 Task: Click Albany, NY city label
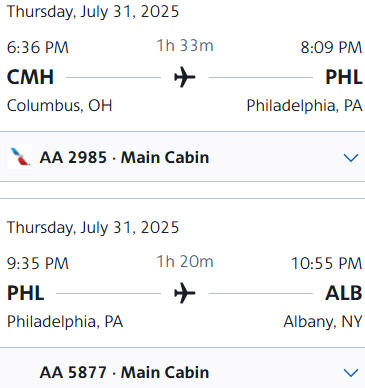point(323,322)
